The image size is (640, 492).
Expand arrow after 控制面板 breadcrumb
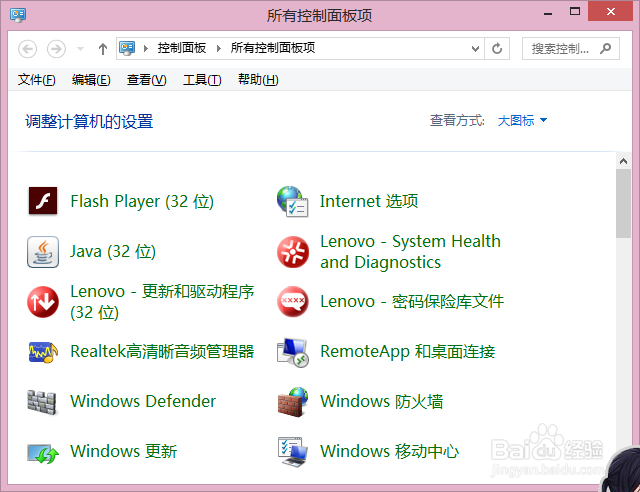point(219,49)
